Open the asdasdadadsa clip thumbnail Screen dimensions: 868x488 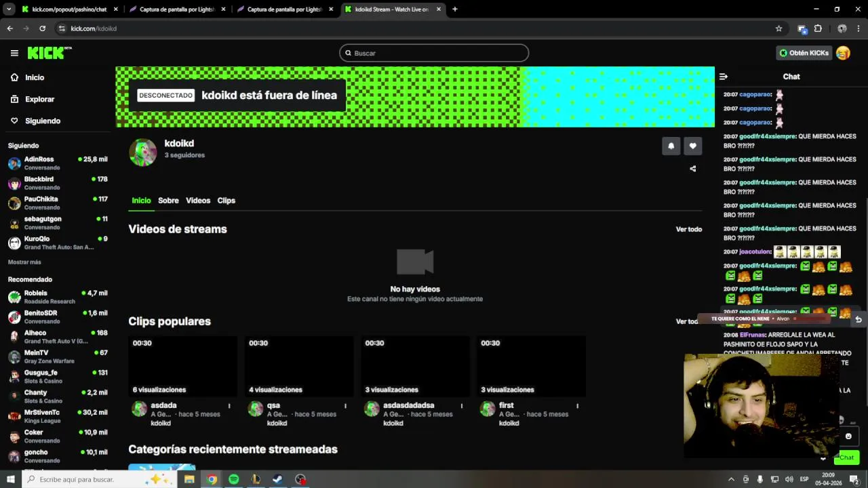point(415,366)
